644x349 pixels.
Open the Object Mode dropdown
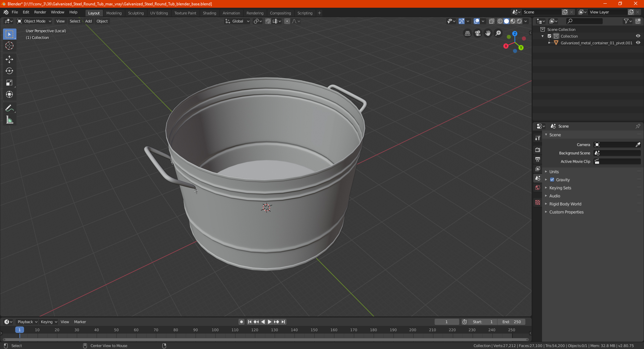coord(34,21)
